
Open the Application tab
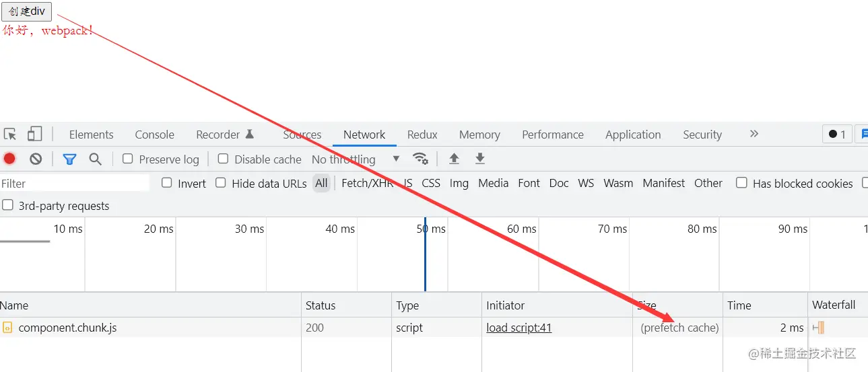[633, 135]
